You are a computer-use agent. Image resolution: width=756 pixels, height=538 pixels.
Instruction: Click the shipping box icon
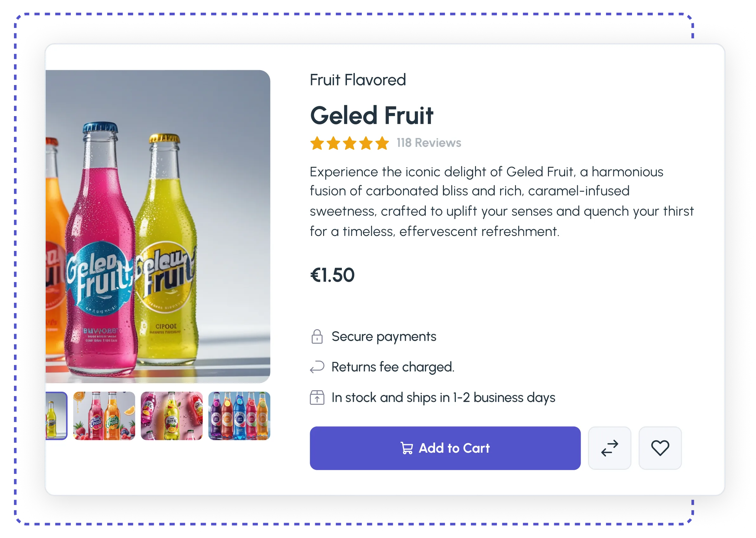[317, 397]
